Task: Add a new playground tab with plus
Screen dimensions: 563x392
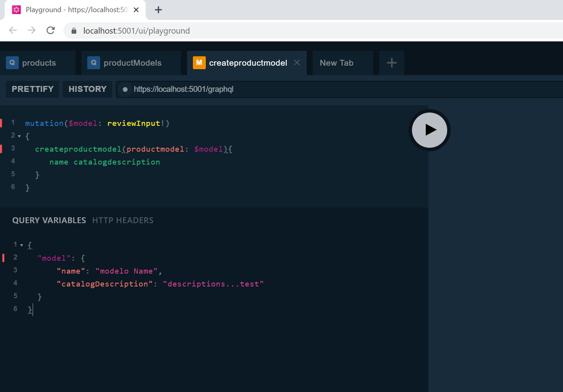Action: pos(392,63)
